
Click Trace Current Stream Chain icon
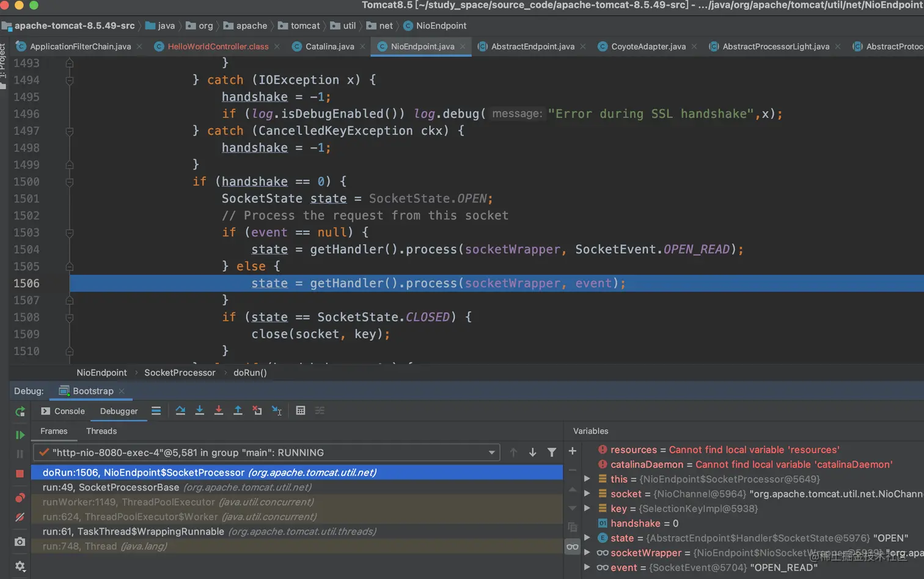pyautogui.click(x=320, y=411)
